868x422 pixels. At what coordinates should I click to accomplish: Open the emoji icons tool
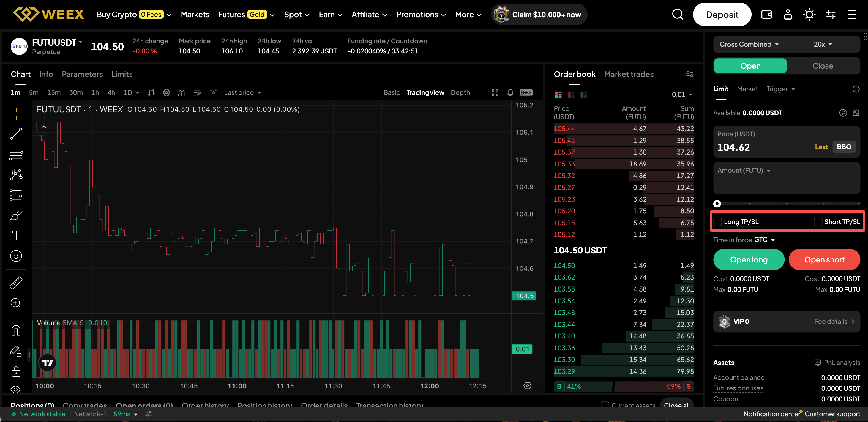pos(16,256)
